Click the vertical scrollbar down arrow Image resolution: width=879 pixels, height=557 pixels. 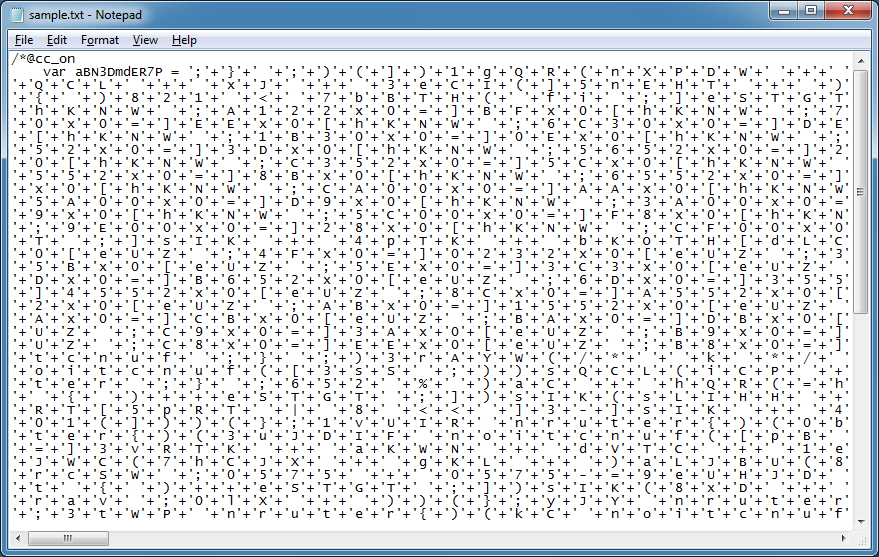coord(861,521)
